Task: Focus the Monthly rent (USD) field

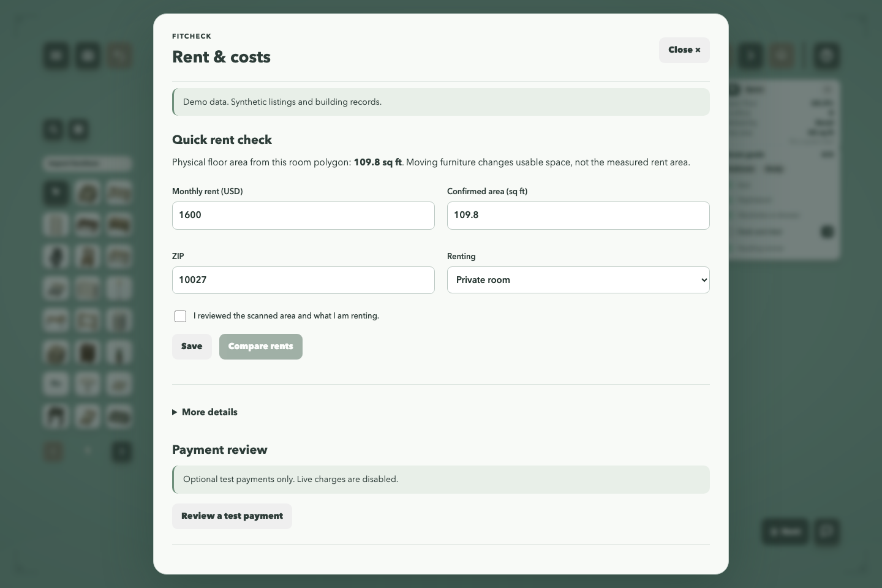Action: click(x=303, y=216)
